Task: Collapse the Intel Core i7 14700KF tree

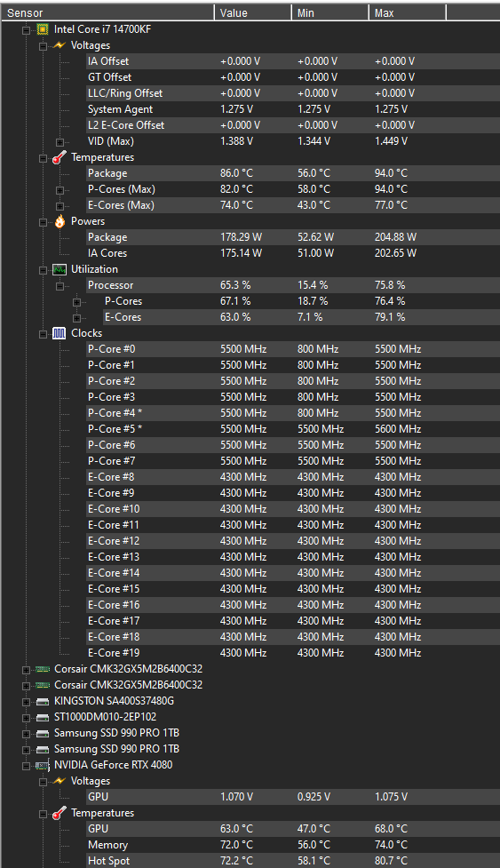Action: pyautogui.click(x=26, y=30)
